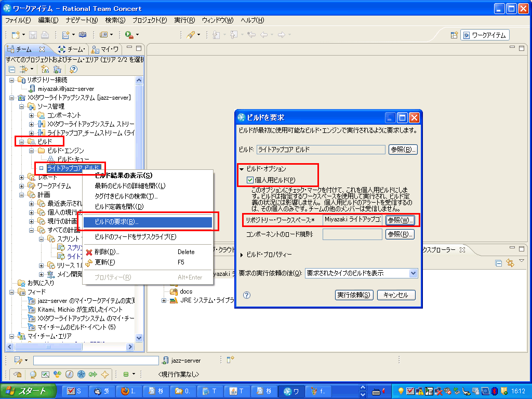Expand the コンポーネント tree node
Image resolution: width=532 pixels, height=399 pixels.
[32, 115]
